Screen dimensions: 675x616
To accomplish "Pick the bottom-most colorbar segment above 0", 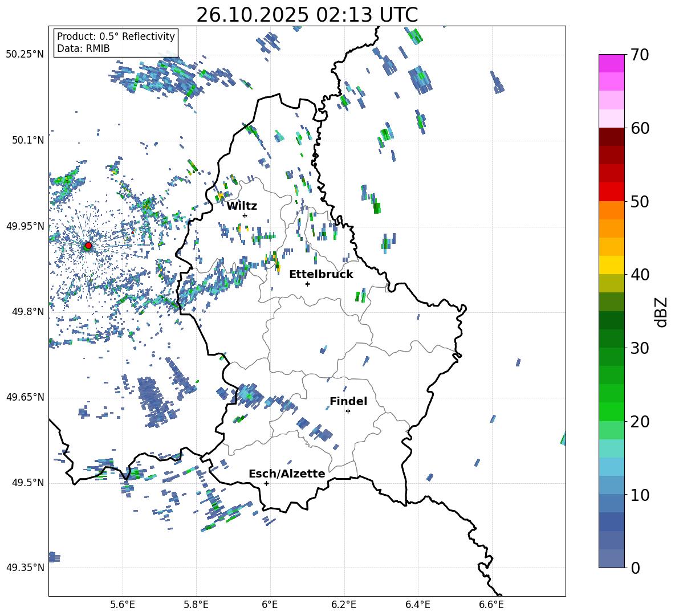I will [x=612, y=558].
